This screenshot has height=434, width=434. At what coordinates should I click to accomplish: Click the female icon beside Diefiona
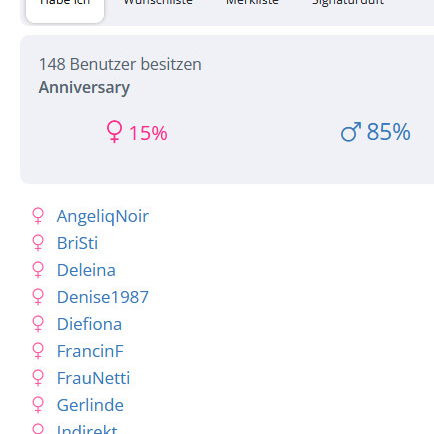pos(38,324)
